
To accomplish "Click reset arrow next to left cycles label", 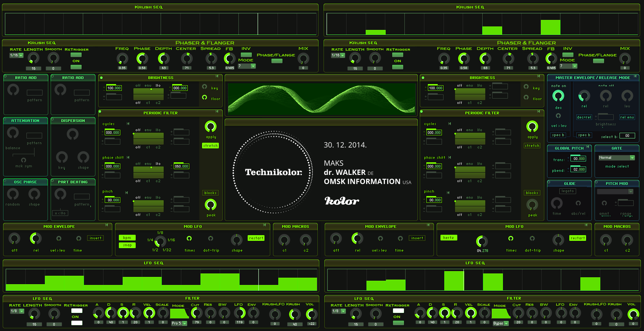I will click(128, 124).
